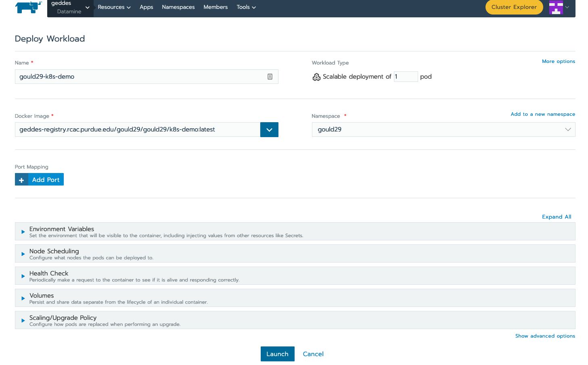The height and width of the screenshot is (365, 588).
Task: Expand the Volumes section
Action: (23, 298)
